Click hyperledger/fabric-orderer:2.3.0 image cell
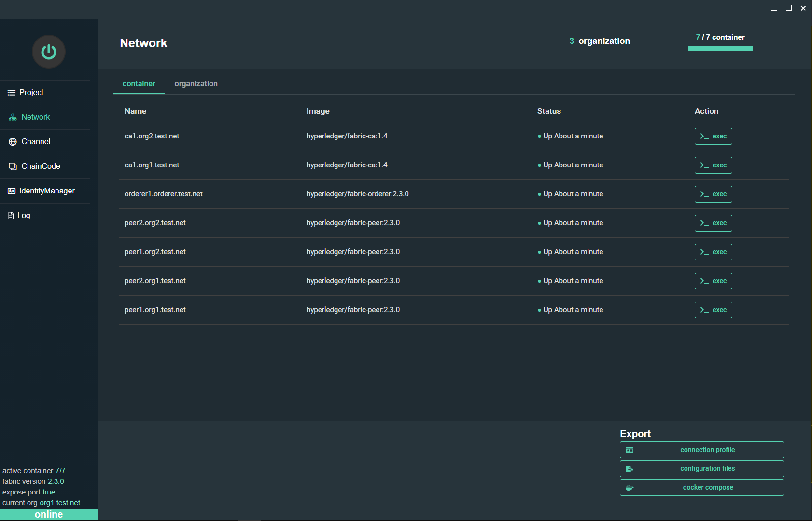The height and width of the screenshot is (521, 812). (358, 194)
